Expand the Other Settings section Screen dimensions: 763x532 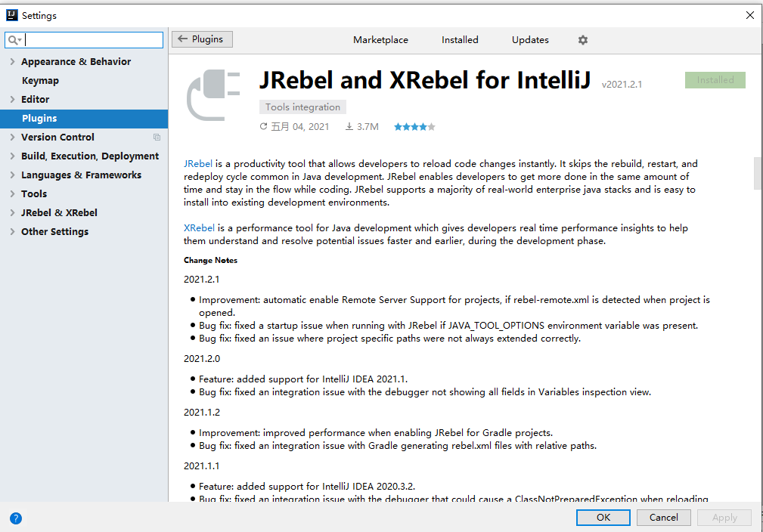tap(11, 231)
